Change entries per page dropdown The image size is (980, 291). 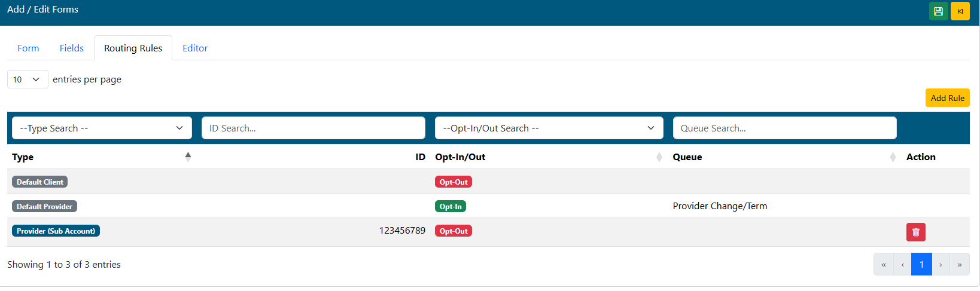pos(28,79)
